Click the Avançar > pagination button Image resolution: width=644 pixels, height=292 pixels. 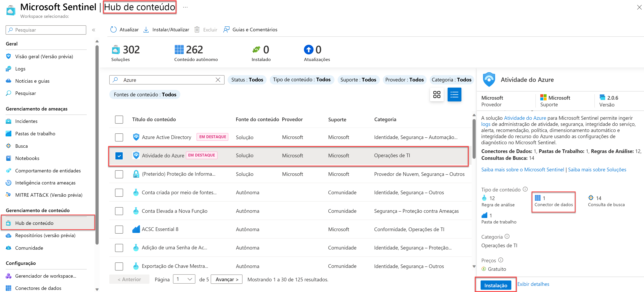(x=226, y=279)
